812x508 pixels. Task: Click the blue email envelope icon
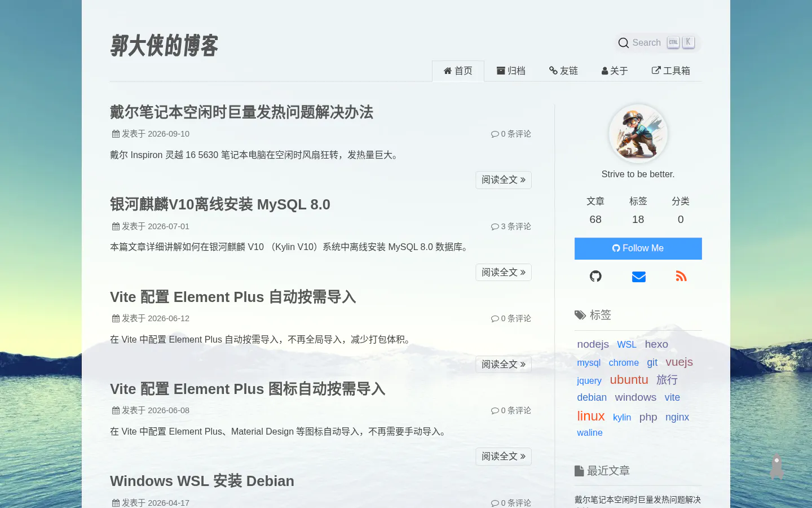tap(638, 277)
